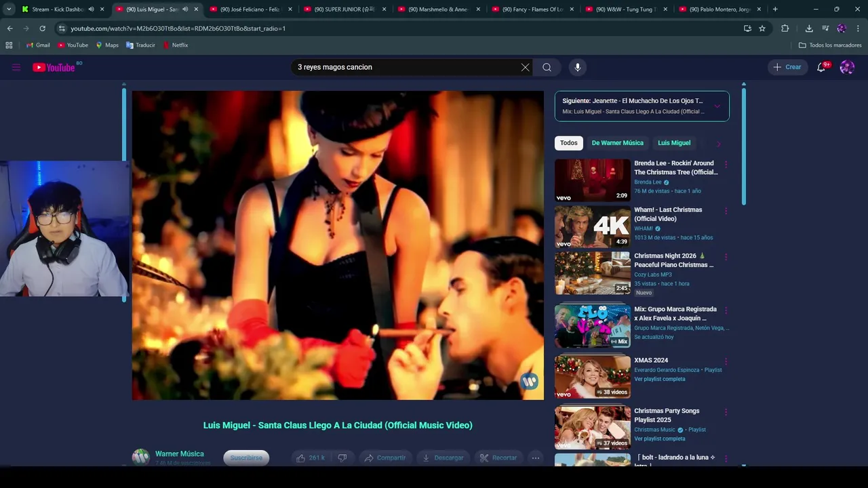Viewport: 868px width, 488px height.
Task: Go forward in browser history
Action: (x=26, y=28)
